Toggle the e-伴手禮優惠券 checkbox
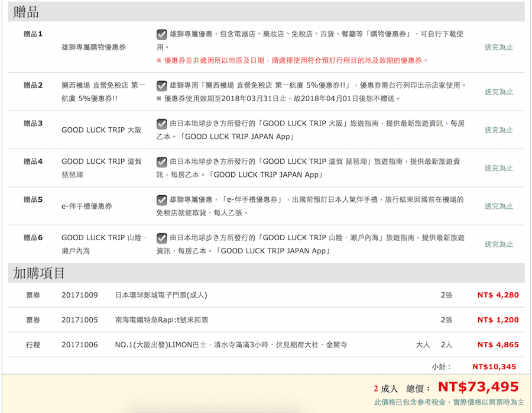Screen dimensions: 532x413 pos(162,201)
